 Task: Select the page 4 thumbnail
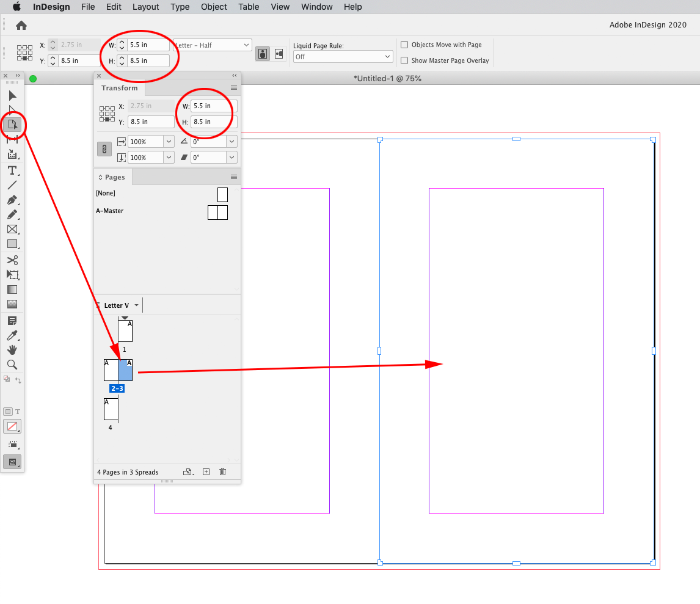pyautogui.click(x=111, y=409)
